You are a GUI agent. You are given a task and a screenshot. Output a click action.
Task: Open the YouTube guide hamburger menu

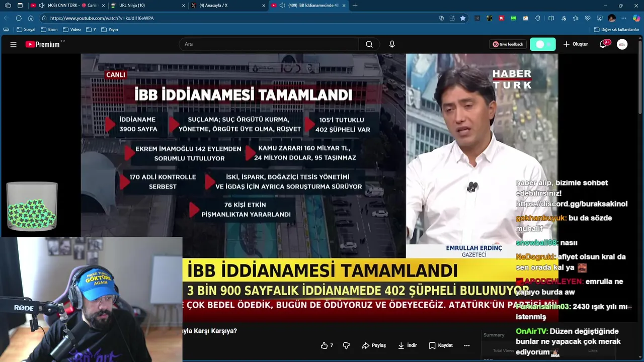(x=14, y=44)
